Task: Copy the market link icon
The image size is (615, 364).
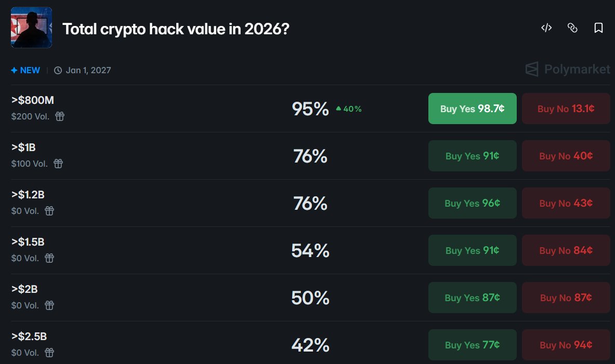Action: pos(572,28)
